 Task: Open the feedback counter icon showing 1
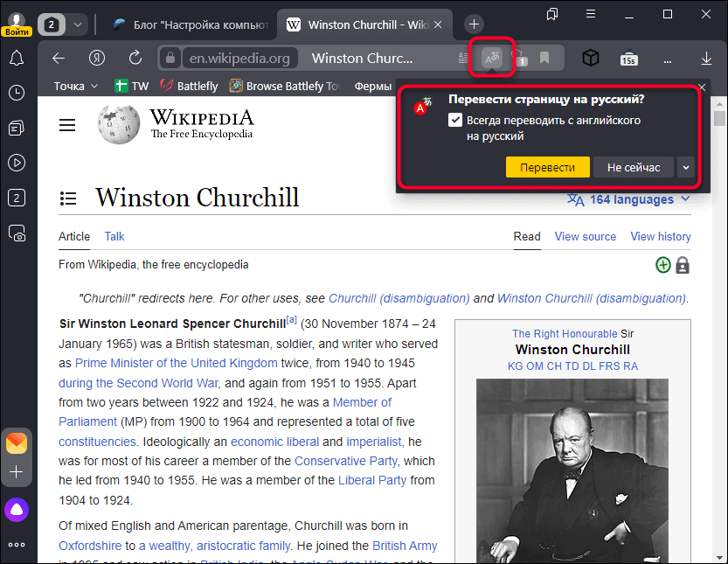coord(520,58)
